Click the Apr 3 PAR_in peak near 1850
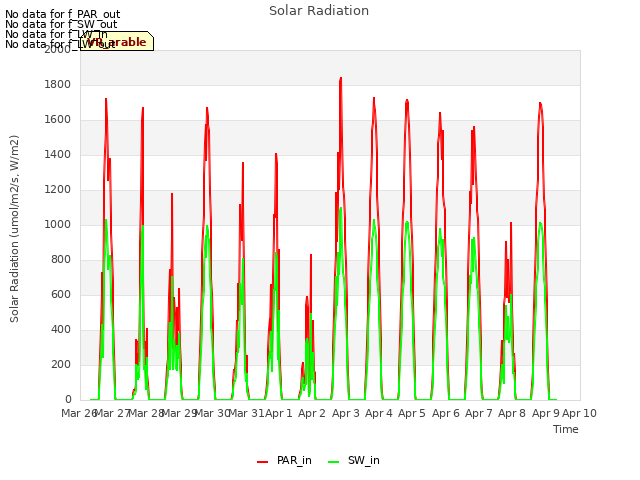The height and width of the screenshot is (480, 640). point(340,78)
